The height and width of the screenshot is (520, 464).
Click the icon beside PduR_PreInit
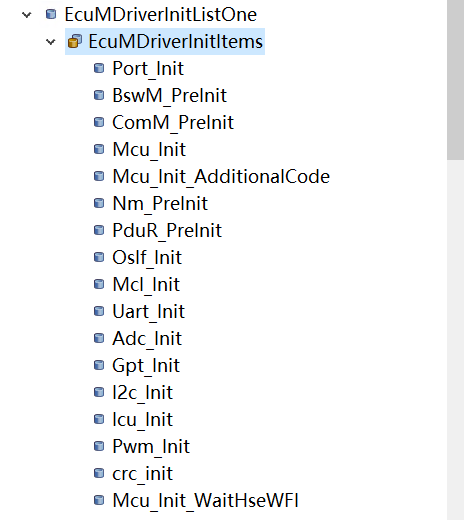(x=99, y=230)
